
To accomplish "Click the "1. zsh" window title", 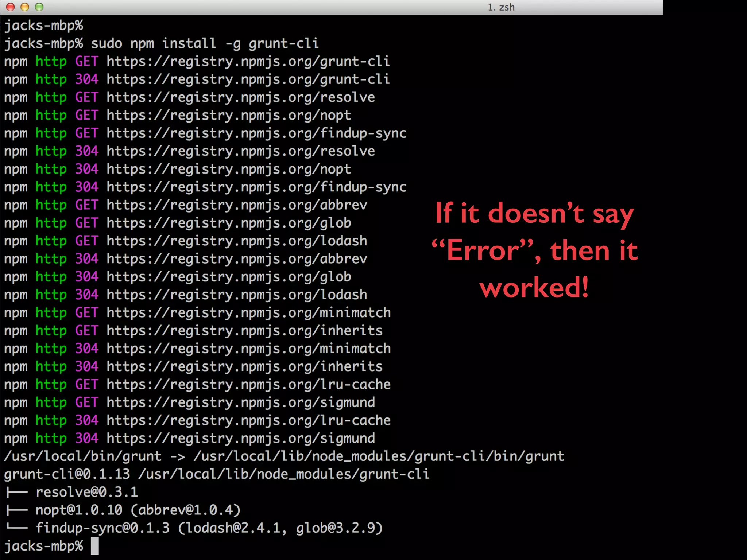I will coord(501,7).
